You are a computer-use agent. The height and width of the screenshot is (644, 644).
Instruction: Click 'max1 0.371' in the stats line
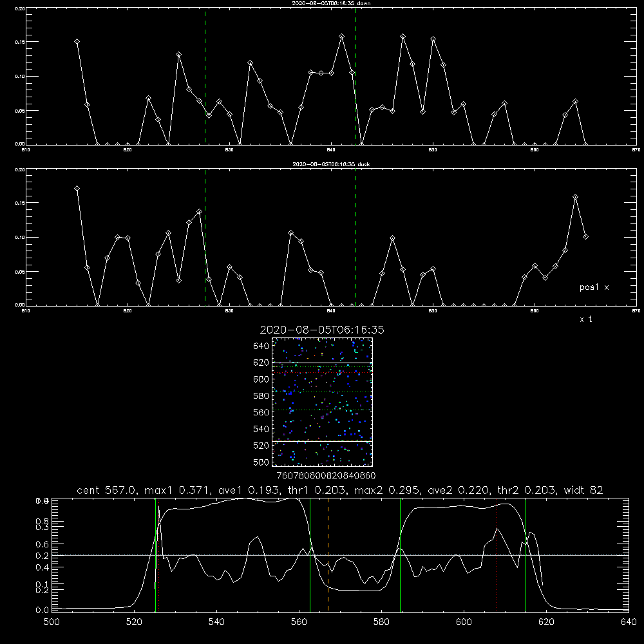(176, 490)
